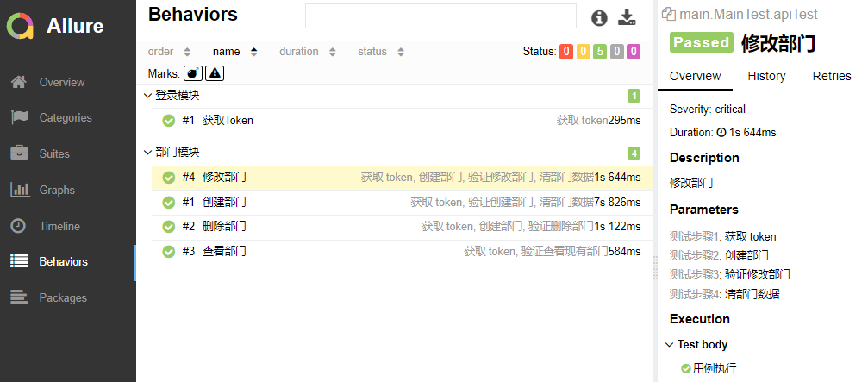
Task: Click the 'Severity: critical' text
Action: click(x=708, y=109)
